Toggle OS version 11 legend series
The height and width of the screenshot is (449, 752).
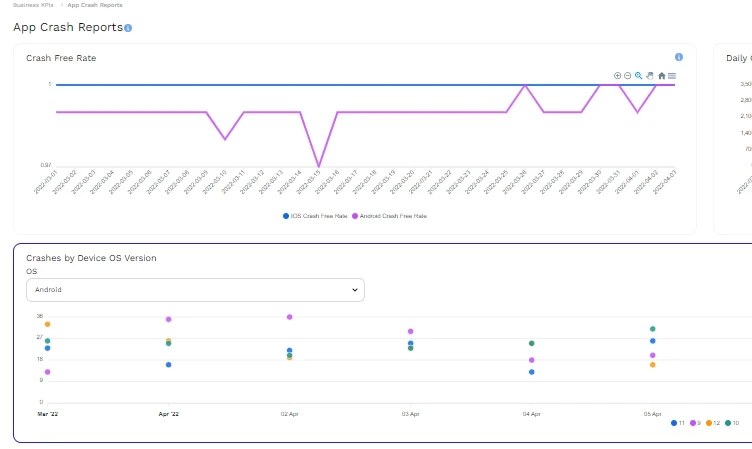tap(678, 423)
